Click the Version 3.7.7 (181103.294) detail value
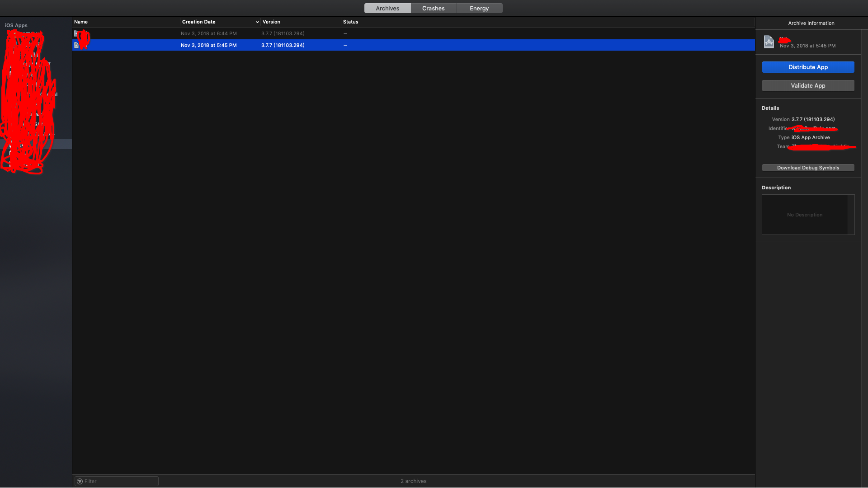868x488 pixels. (813, 119)
